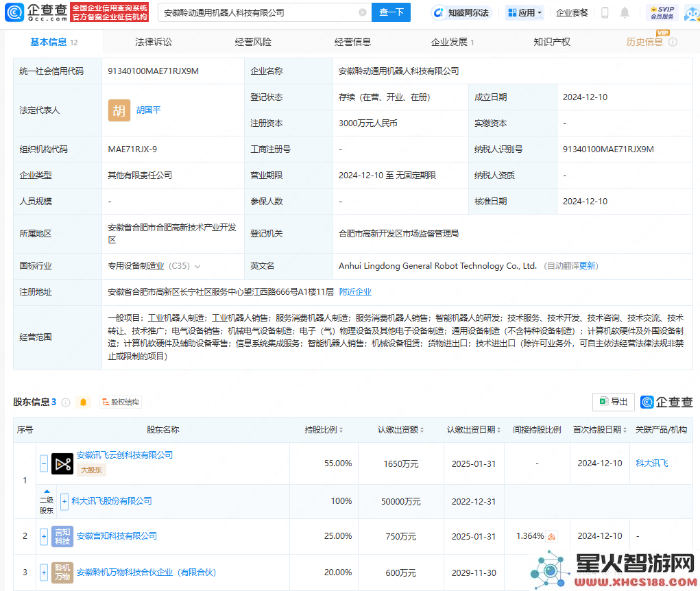The width and height of the screenshot is (700, 591).
Task: Switch to 经营信息 tab
Action: (352, 42)
